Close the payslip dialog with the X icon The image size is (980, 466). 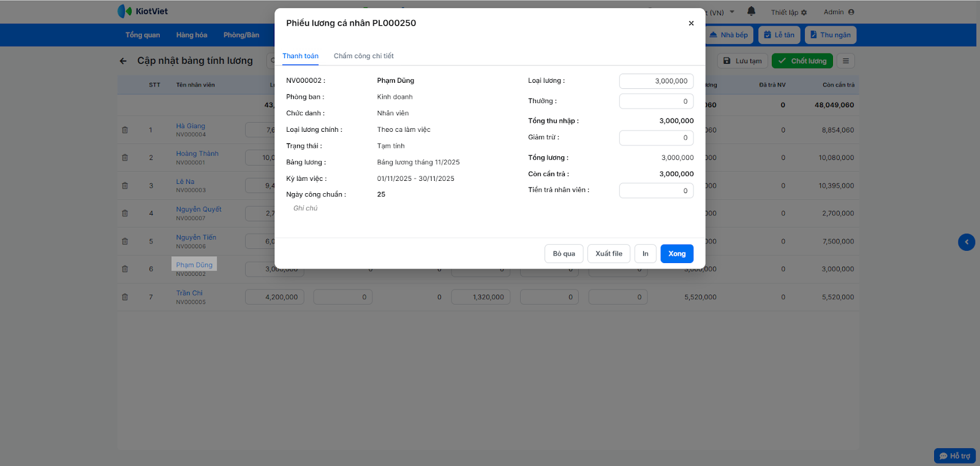(691, 23)
